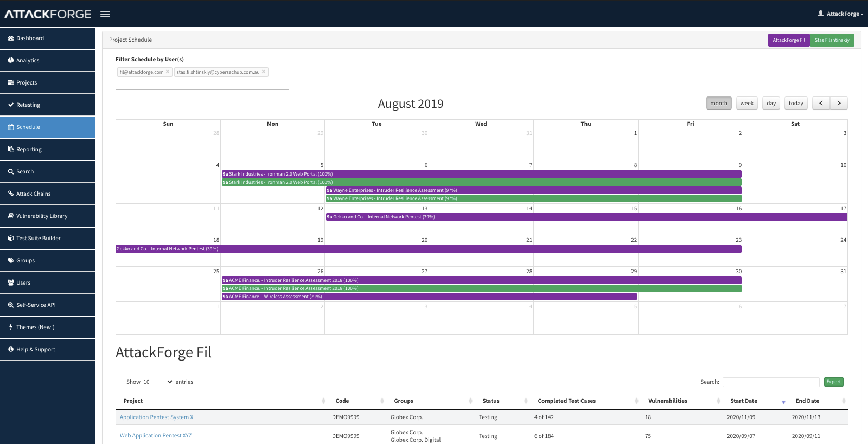Open green ACME Finance Intruder Resilience 2018 event
Viewport: 868px width, 444px height.
click(481, 288)
